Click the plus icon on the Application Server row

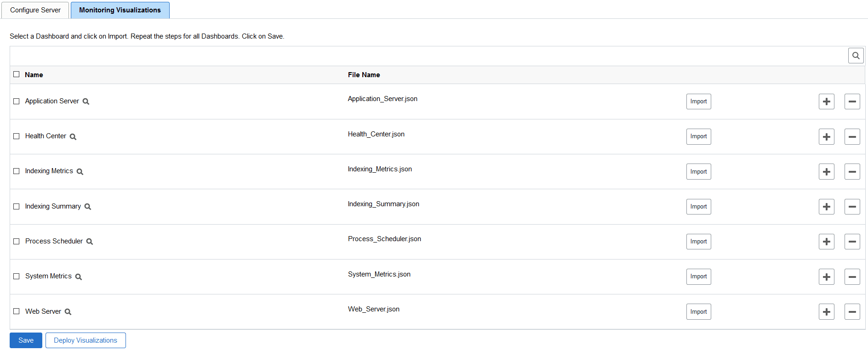pos(826,102)
